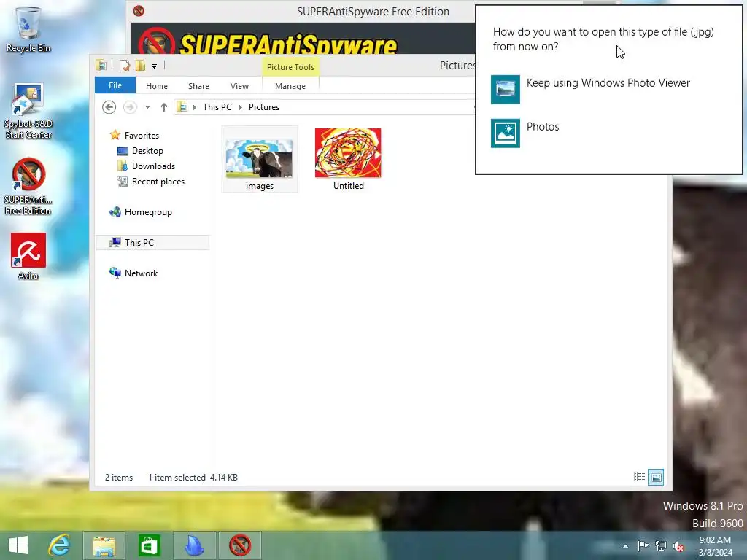Open the clock showing 9:02 AM
Viewport: 747px width, 560px height.
pyautogui.click(x=715, y=546)
